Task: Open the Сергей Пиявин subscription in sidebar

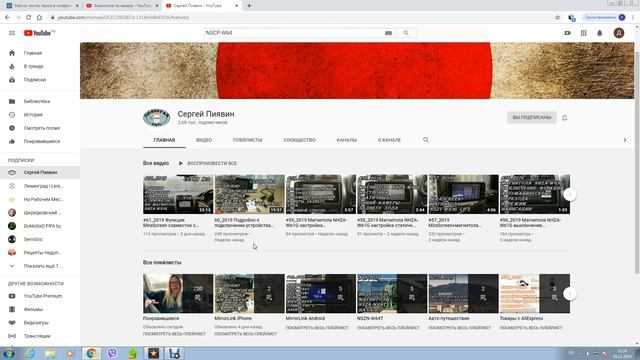Action: click(40, 173)
